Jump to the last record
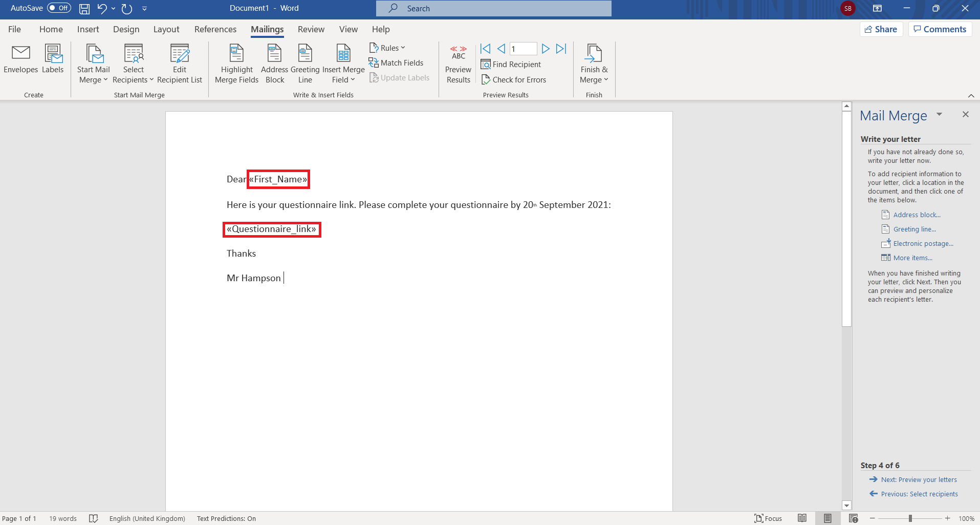Image resolution: width=980 pixels, height=525 pixels. tap(561, 49)
